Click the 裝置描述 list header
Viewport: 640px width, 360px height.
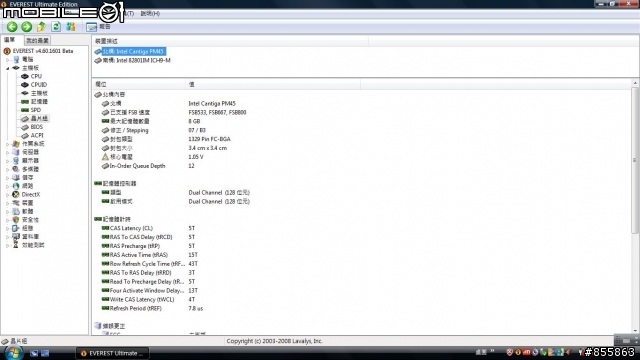(231, 41)
